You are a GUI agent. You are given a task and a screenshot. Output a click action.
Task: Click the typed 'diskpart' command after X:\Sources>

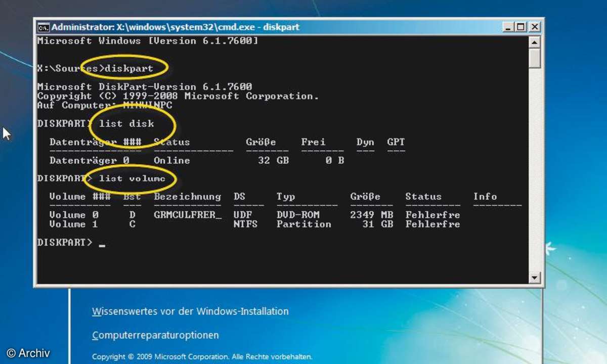click(128, 68)
